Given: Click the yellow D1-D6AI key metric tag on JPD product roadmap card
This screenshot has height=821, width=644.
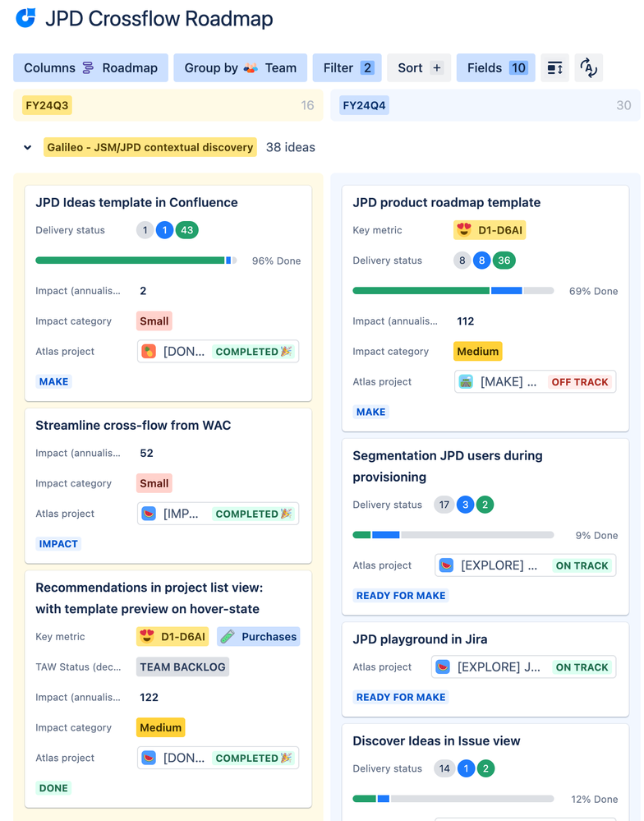Looking at the screenshot, I should 489,230.
